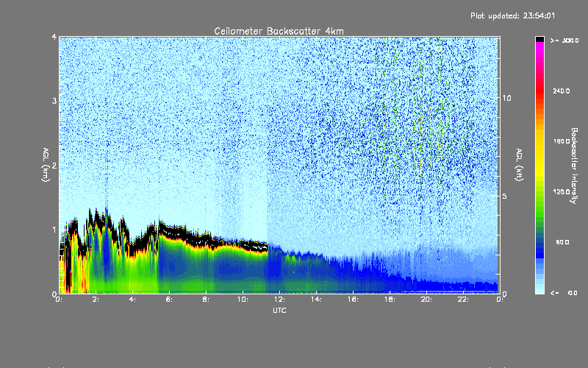The width and height of the screenshot is (588, 368).
Task: Click the black top segment of the colorbar
Action: click(x=539, y=39)
